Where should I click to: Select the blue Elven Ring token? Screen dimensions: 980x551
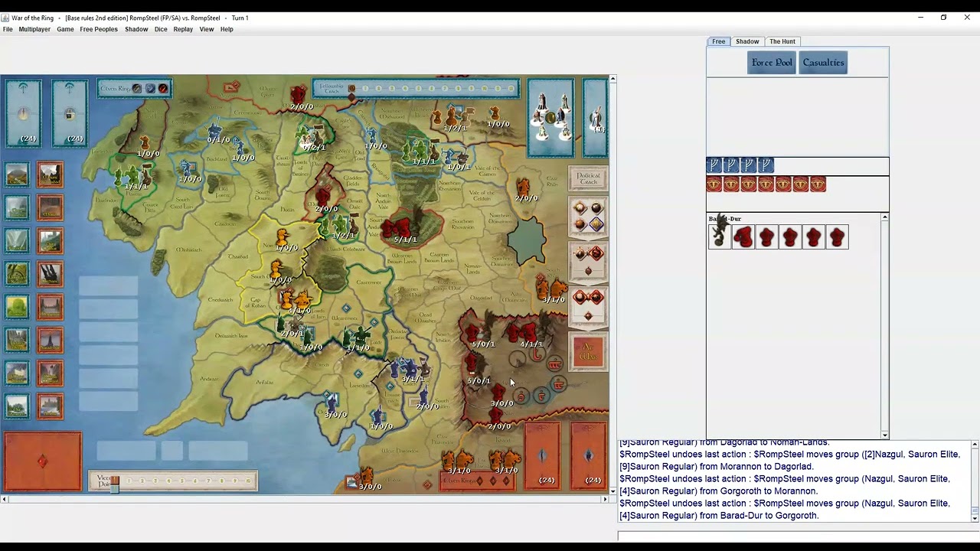150,89
